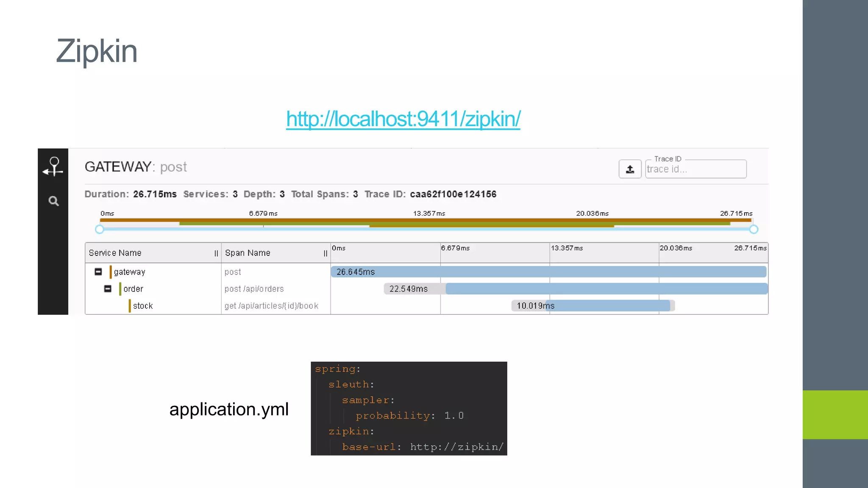Select the order 22.549ms span bar
Image resolution: width=868 pixels, height=488 pixels.
click(606, 288)
